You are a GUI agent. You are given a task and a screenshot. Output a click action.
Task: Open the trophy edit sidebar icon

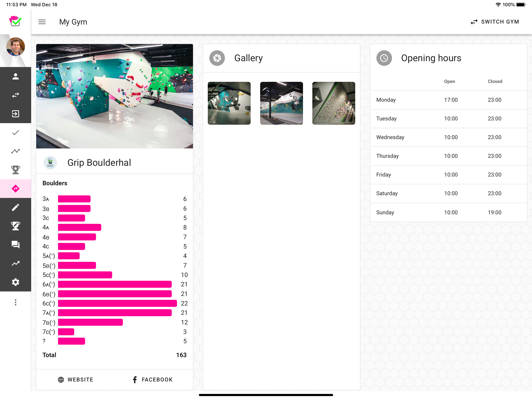pyautogui.click(x=15, y=226)
